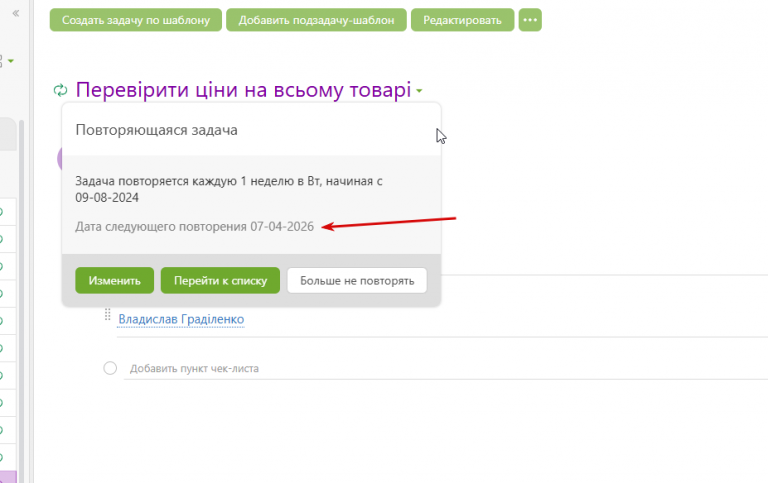This screenshot has height=483, width=768.
Task: Open the dropdown arrow after the task title
Action: click(419, 91)
